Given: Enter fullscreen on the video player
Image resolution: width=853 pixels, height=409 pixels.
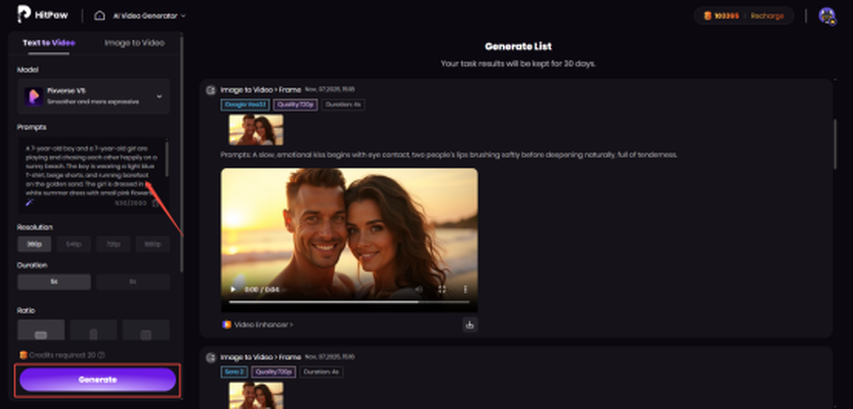Looking at the screenshot, I should tap(442, 289).
